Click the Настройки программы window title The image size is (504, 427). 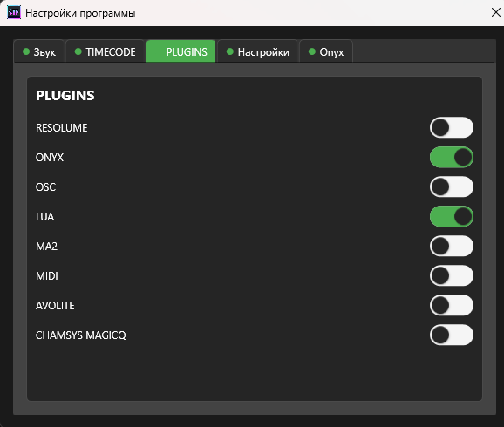pyautogui.click(x=80, y=13)
